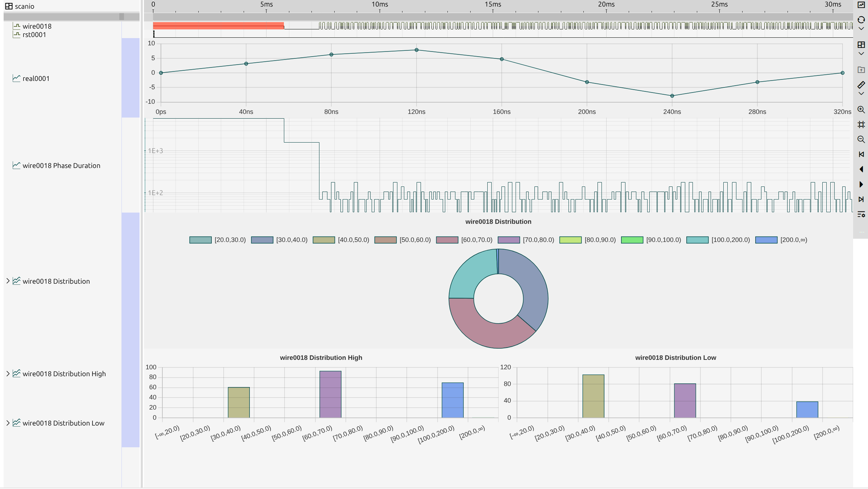Select wire0018 Phase Duration signal
Image resolution: width=868 pixels, height=489 pixels.
[61, 166]
